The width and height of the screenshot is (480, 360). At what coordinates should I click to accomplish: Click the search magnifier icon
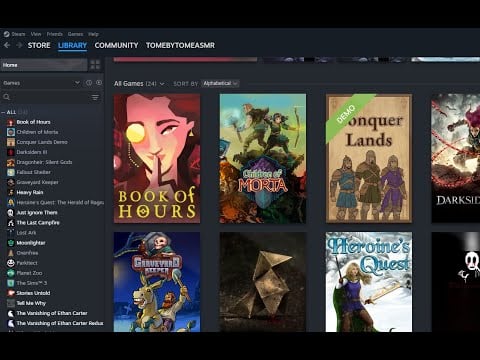coord(6,97)
